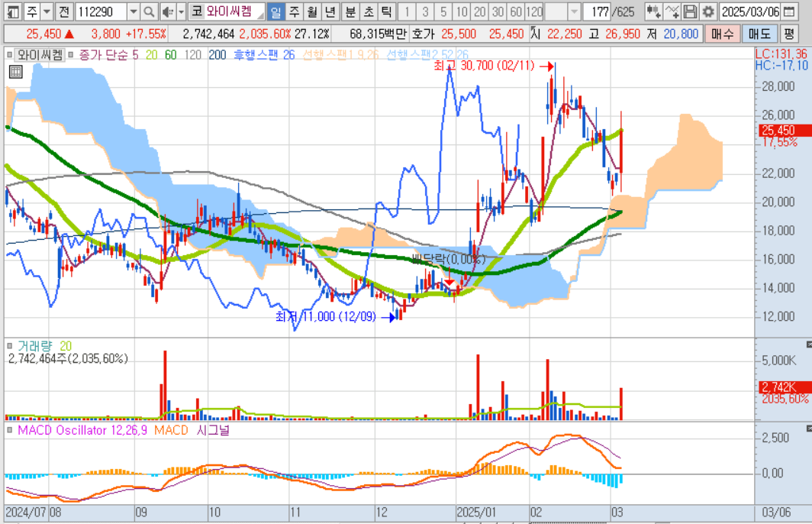Select 틱 tick chart period
Image resolution: width=812 pixels, height=524 pixels.
[x=386, y=11]
